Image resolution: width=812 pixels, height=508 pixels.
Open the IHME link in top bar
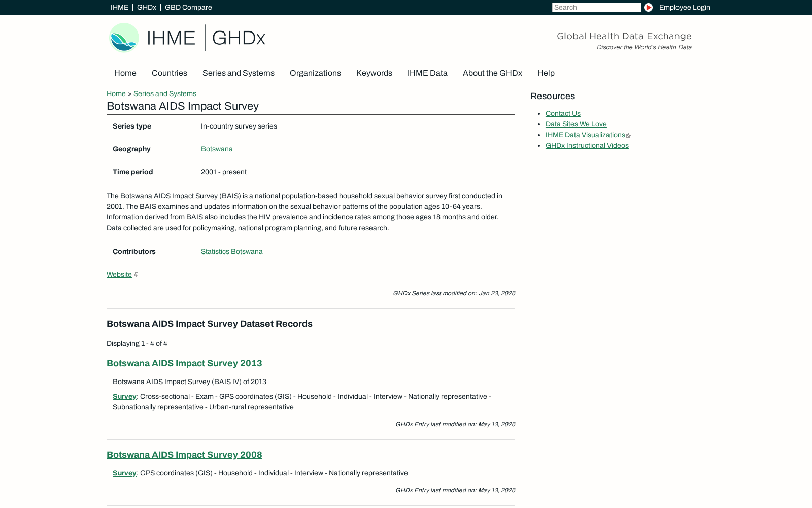click(119, 7)
